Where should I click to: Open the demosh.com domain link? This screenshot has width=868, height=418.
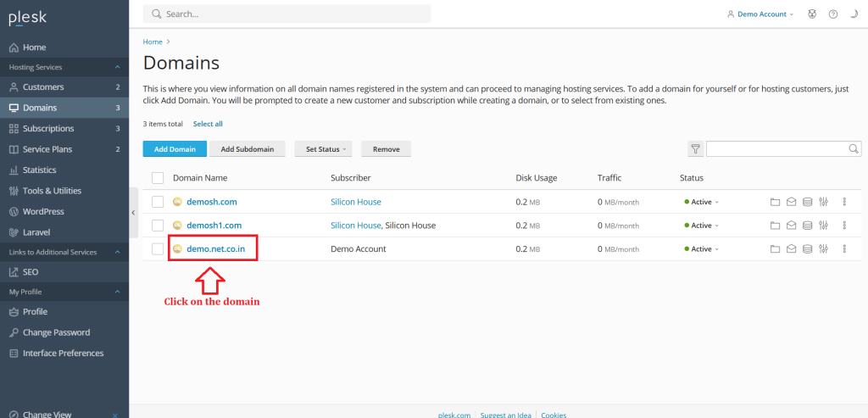(x=211, y=202)
